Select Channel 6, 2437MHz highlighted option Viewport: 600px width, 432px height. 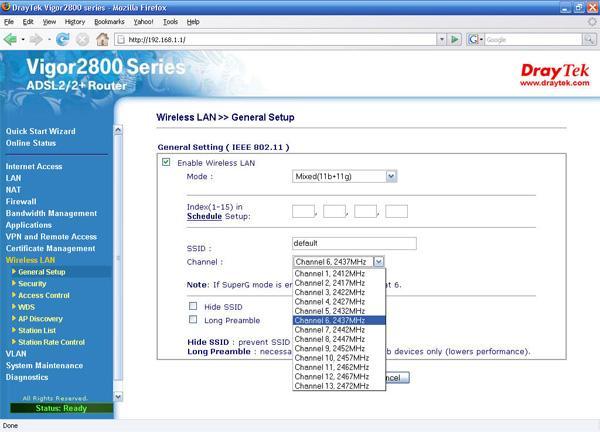(x=339, y=320)
